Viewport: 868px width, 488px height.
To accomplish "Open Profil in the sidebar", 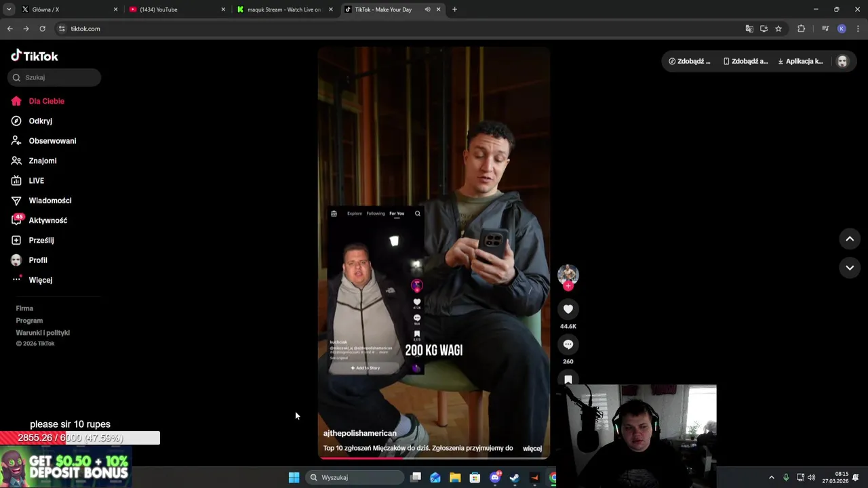I will pos(29,260).
